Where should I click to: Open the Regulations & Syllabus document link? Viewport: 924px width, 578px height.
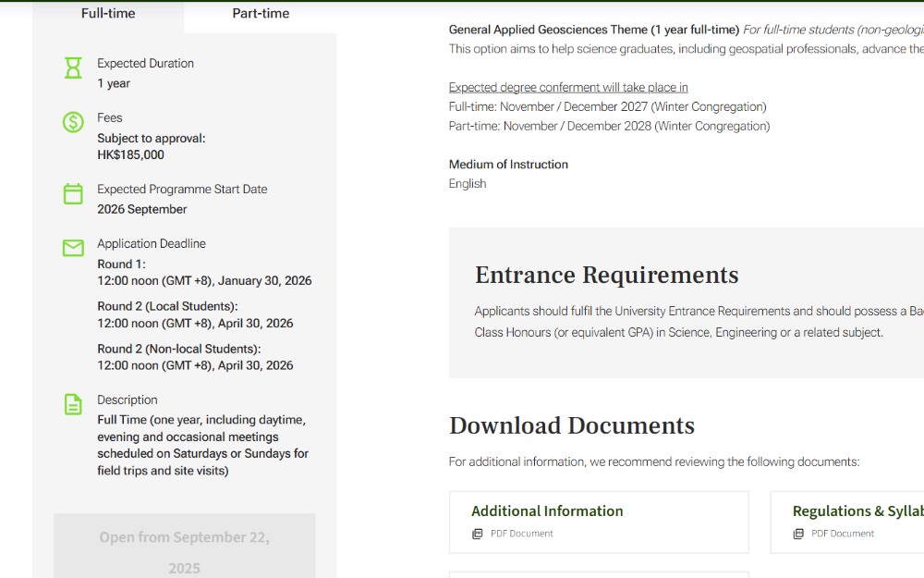pyautogui.click(x=857, y=511)
